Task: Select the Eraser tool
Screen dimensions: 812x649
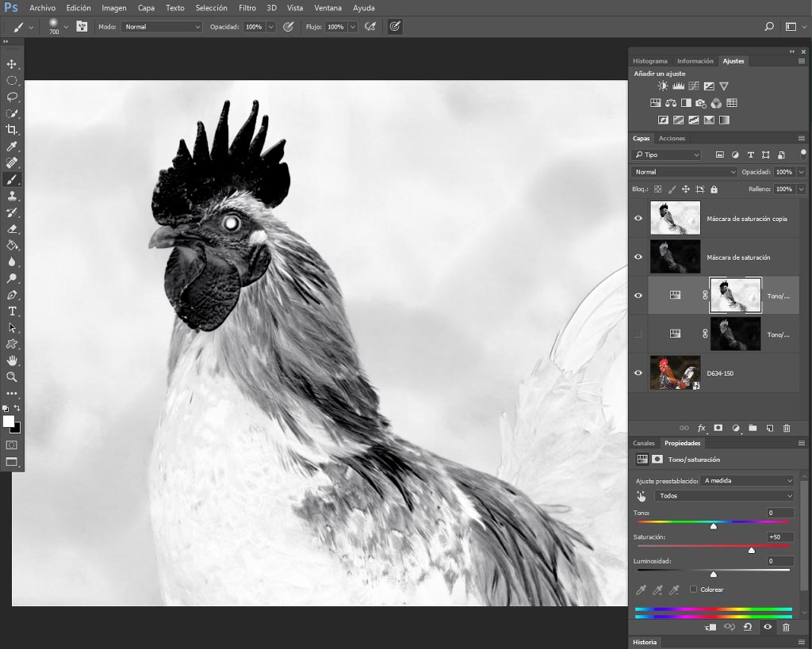Action: pyautogui.click(x=11, y=229)
